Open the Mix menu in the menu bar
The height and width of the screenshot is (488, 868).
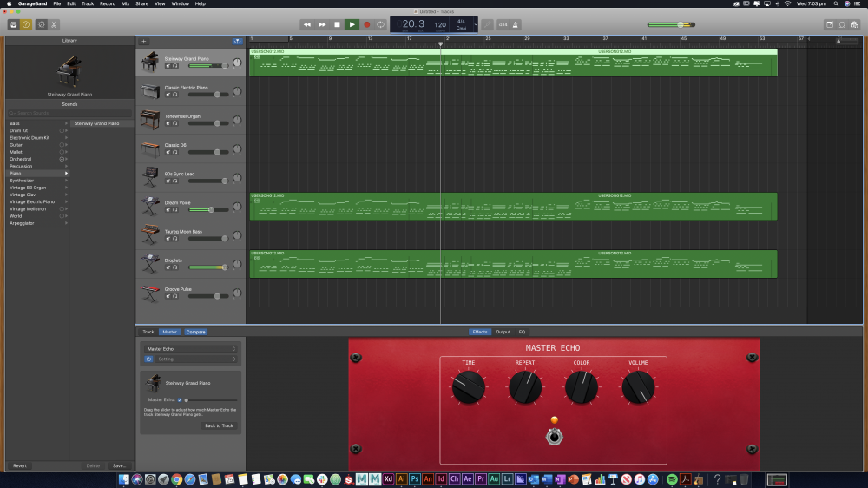125,3
